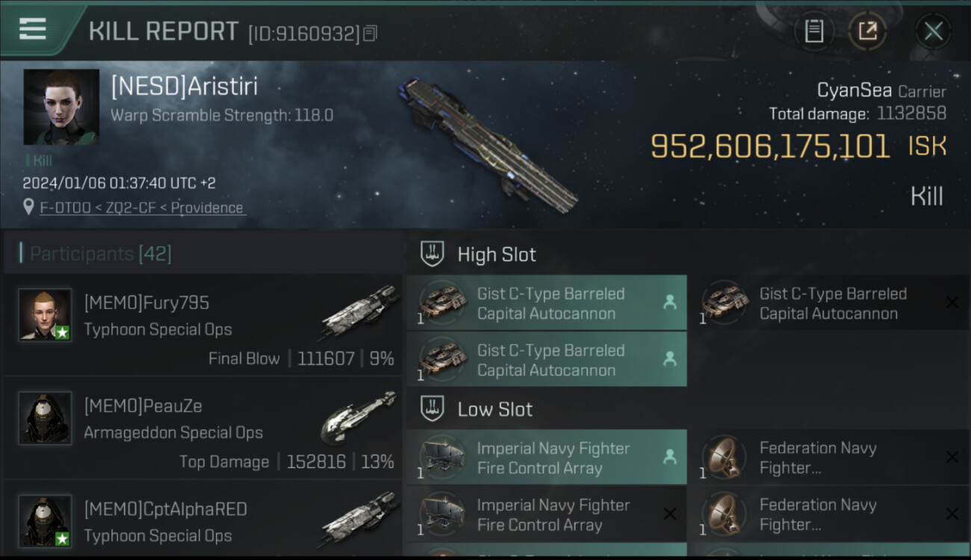The image size is (971, 560).
Task: View Aristiri's character portrait
Action: click(x=61, y=107)
